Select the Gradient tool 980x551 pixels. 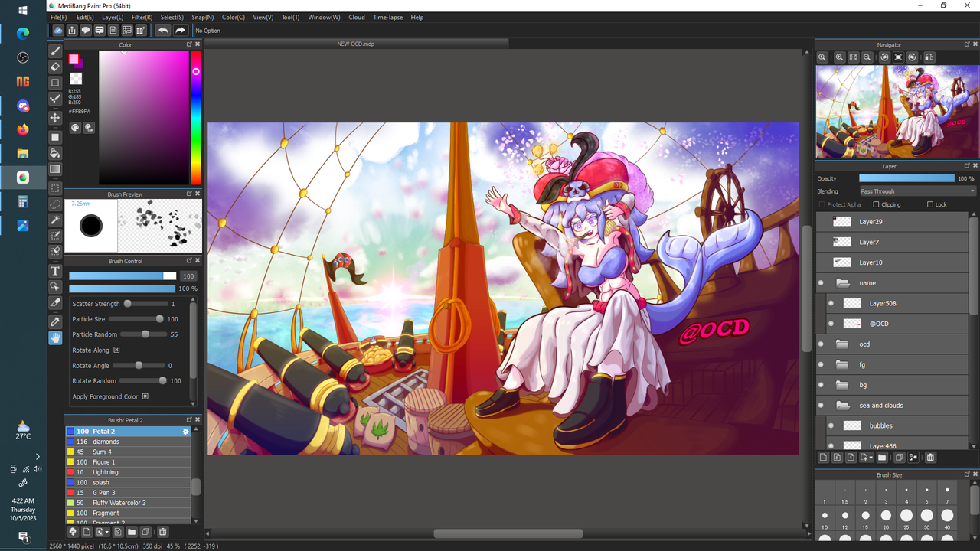coord(55,169)
